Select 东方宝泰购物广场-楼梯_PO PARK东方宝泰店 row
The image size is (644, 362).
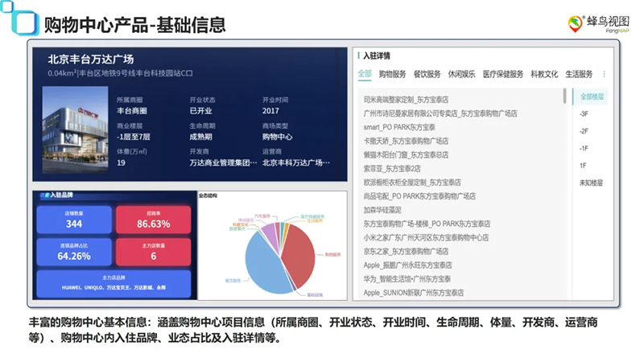click(x=427, y=224)
